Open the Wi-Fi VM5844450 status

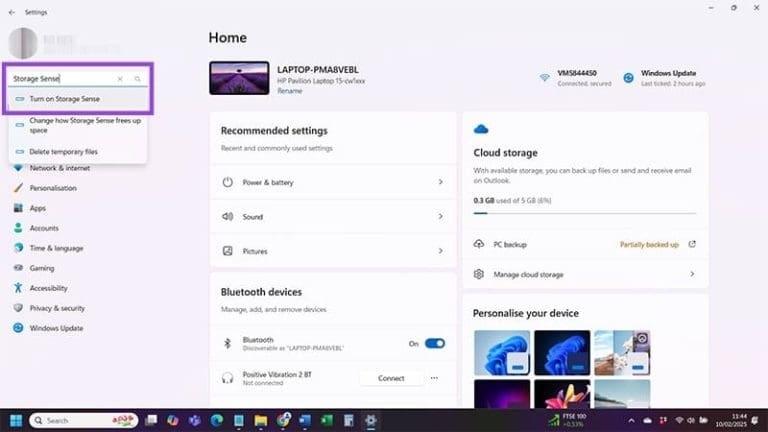(576, 78)
